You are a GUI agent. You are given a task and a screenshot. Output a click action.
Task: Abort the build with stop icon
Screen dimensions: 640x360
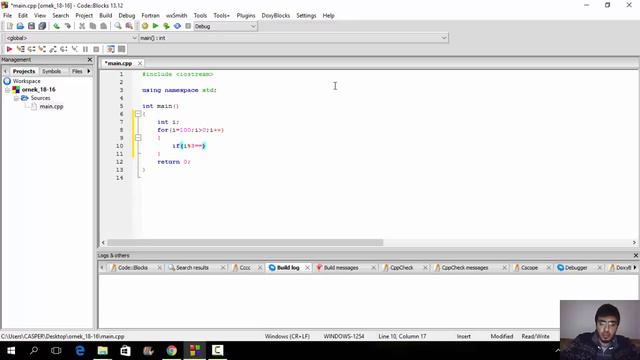click(188, 26)
